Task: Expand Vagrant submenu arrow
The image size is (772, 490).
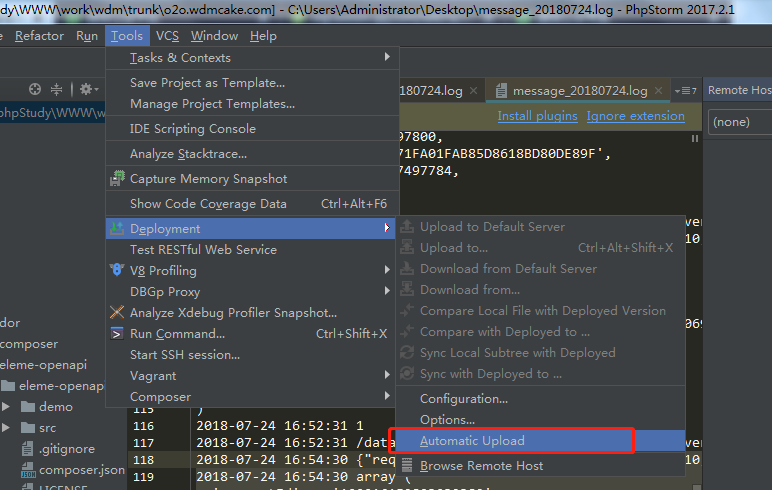Action: point(387,375)
